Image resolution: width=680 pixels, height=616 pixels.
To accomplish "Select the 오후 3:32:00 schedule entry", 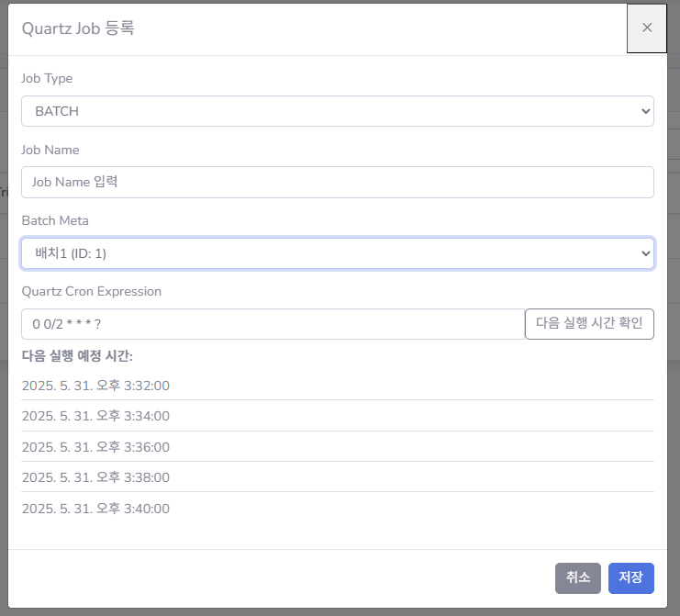I will (338, 386).
